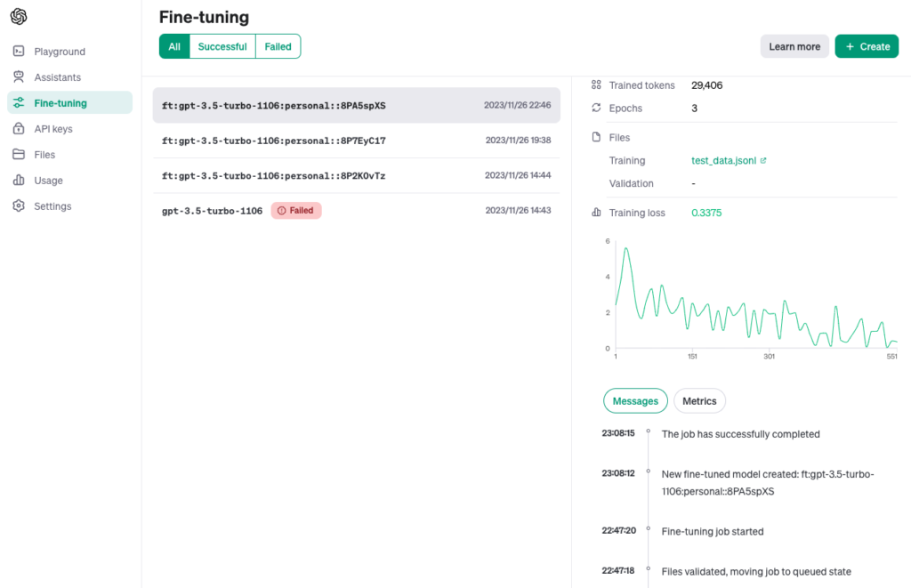Click the OpenAI logo
Image resolution: width=911 pixels, height=588 pixels.
point(18,16)
